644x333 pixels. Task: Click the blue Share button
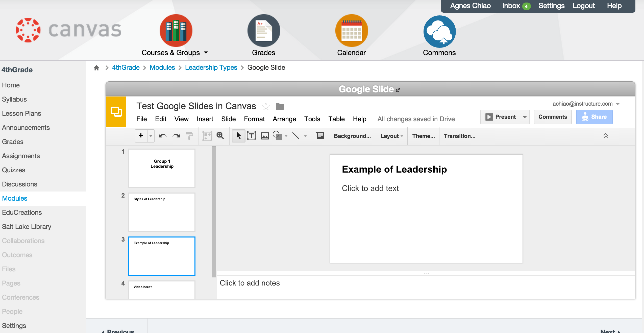(x=594, y=117)
